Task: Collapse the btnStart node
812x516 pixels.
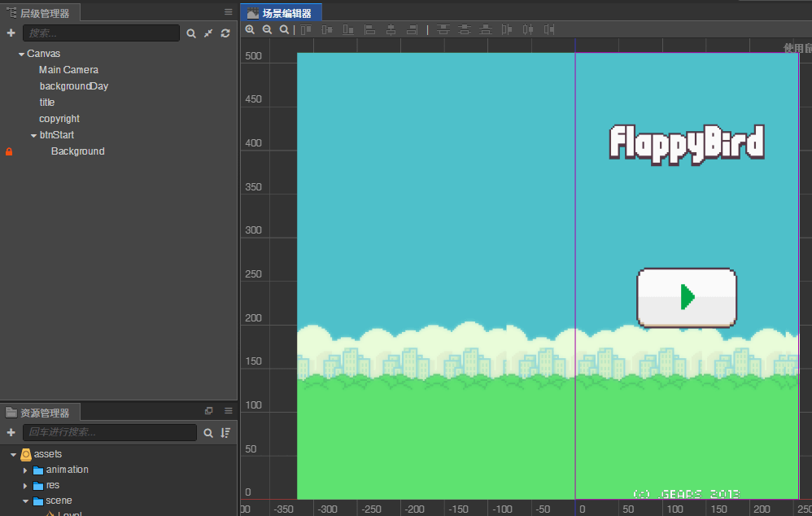Action: pyautogui.click(x=33, y=135)
